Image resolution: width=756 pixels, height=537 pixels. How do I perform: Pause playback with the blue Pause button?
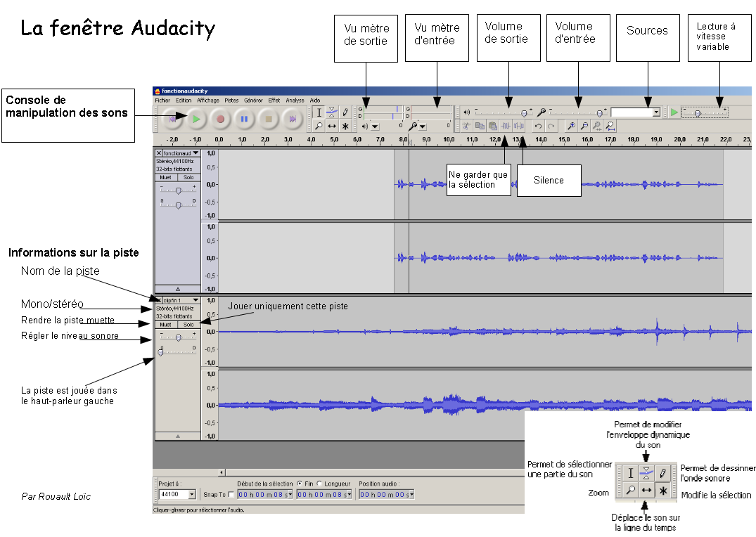pos(245,119)
